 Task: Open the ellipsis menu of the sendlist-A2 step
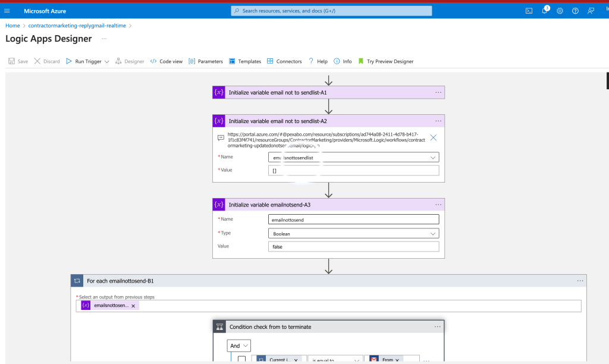click(x=438, y=121)
